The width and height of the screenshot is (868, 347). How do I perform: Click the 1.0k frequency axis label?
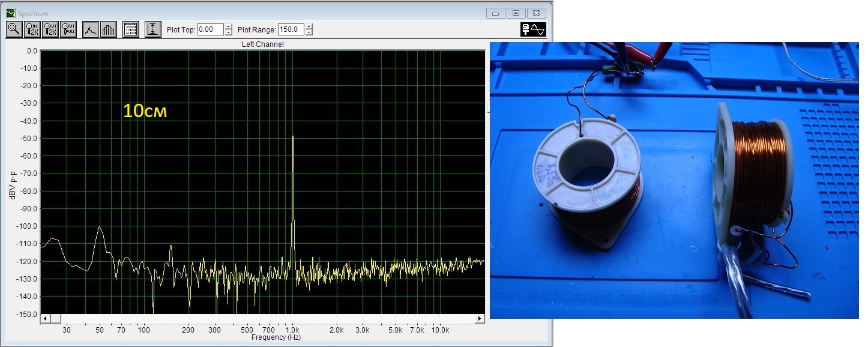[x=292, y=330]
